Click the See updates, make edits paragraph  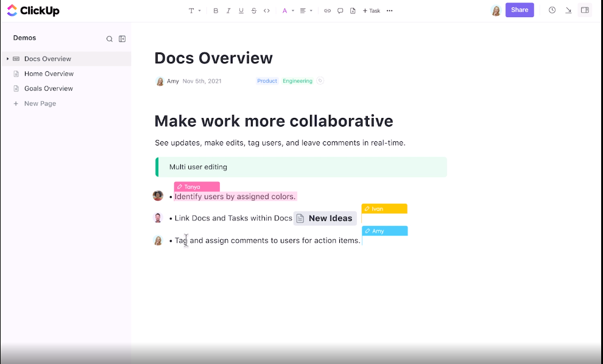[x=280, y=143]
